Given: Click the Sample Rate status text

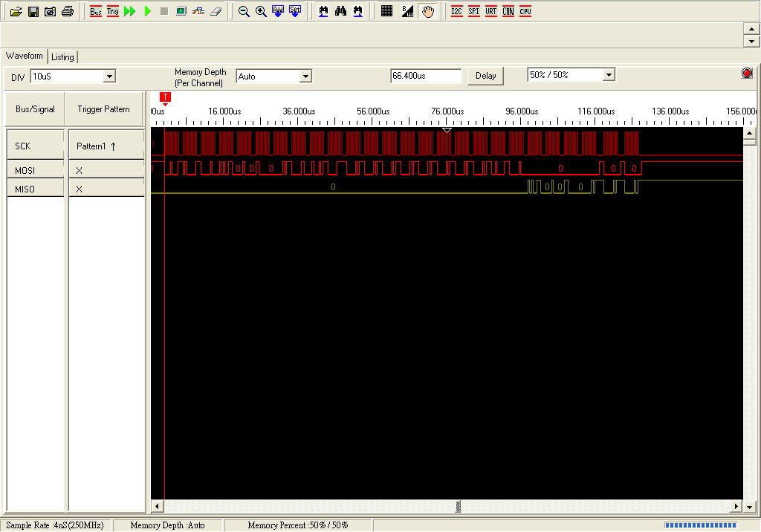Looking at the screenshot, I should tap(55, 525).
